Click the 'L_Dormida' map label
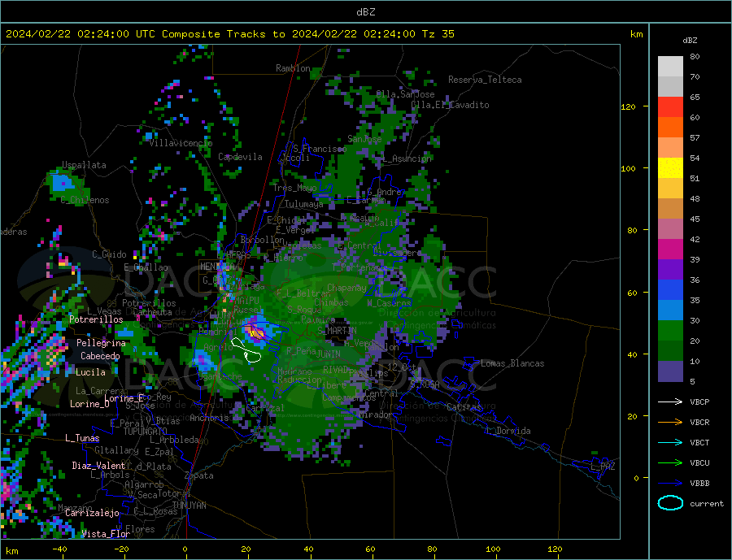 point(510,431)
